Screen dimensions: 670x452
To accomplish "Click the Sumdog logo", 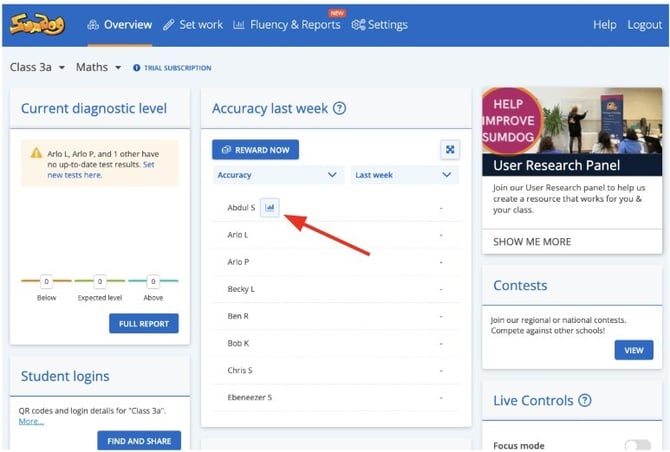I will pos(37,24).
